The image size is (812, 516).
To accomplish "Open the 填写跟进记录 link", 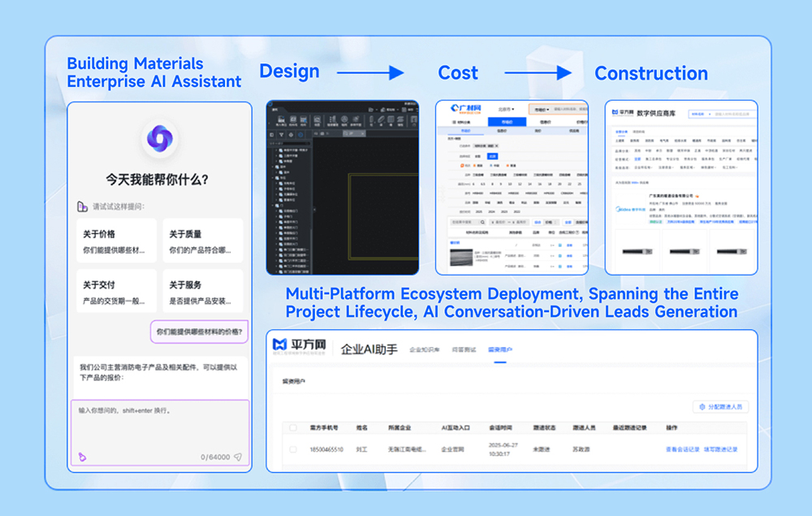I will click(x=721, y=449).
